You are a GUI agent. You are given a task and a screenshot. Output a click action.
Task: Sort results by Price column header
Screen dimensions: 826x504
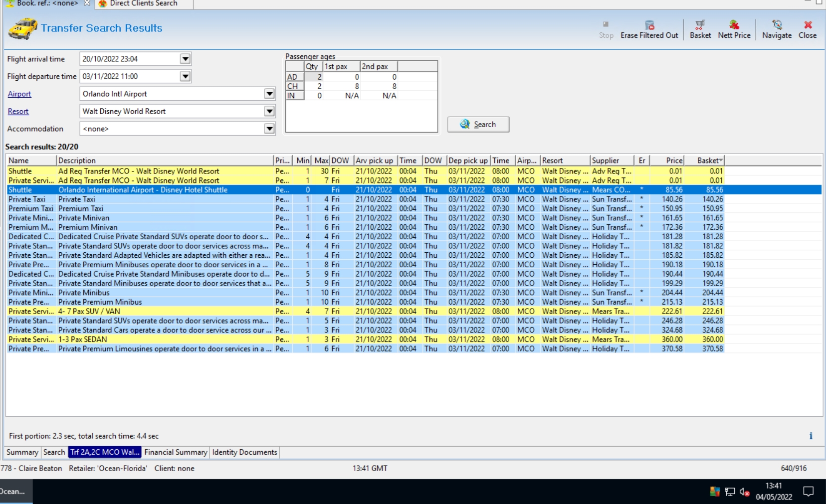coord(673,161)
